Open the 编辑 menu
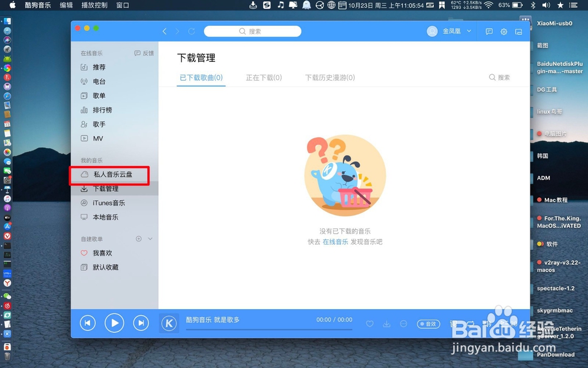The image size is (588, 368). pyautogui.click(x=66, y=5)
